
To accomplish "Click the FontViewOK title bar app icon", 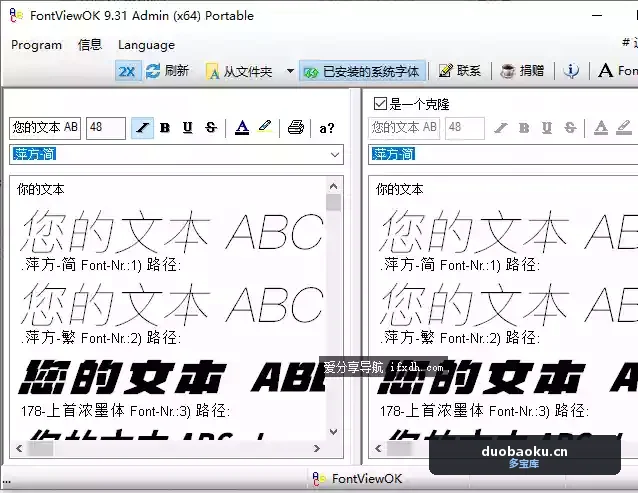I will (x=16, y=15).
